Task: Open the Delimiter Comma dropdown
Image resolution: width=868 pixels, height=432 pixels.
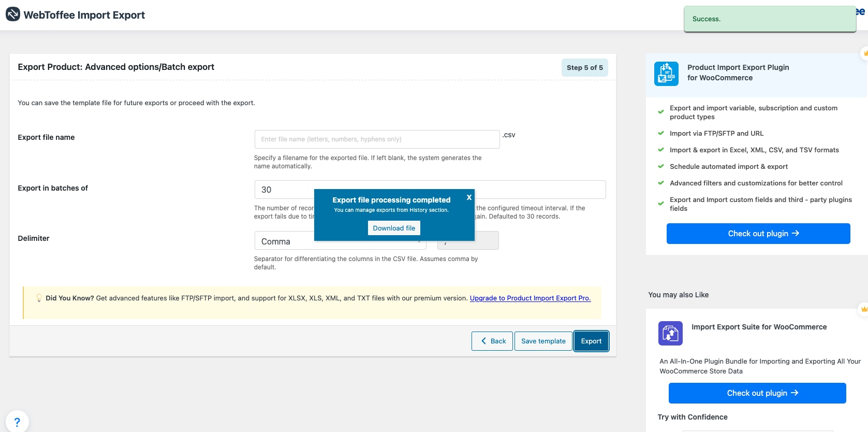Action: (x=340, y=241)
